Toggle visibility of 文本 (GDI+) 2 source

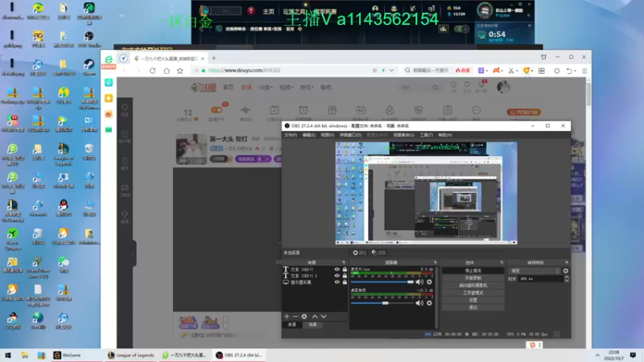(x=337, y=276)
